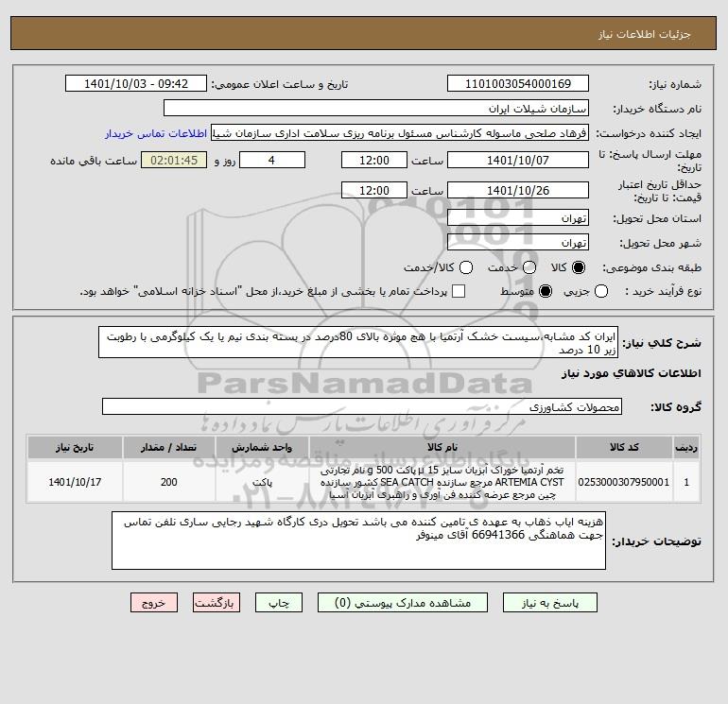Screen dimensions: 728x704
Task: Click the اطلاعات کالاهای مورد نیاز heading
Action: 632,373
